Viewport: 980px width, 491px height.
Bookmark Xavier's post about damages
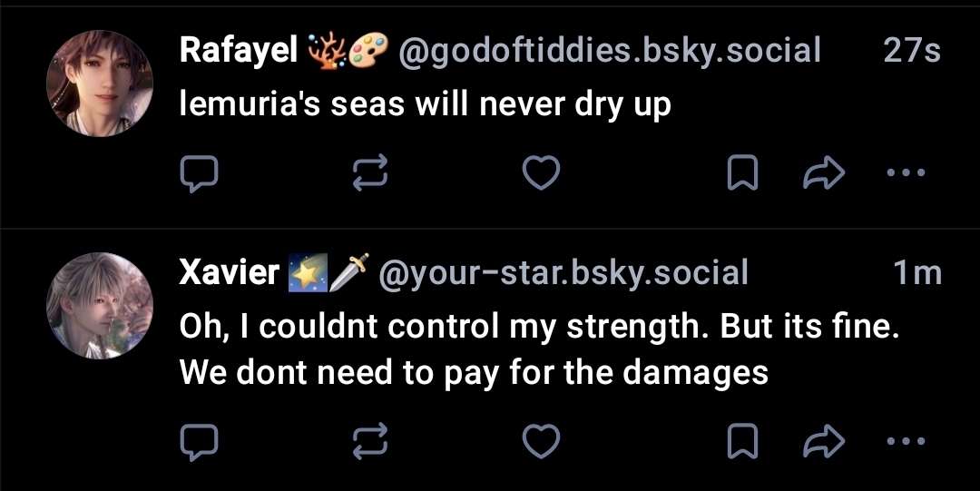[743, 441]
